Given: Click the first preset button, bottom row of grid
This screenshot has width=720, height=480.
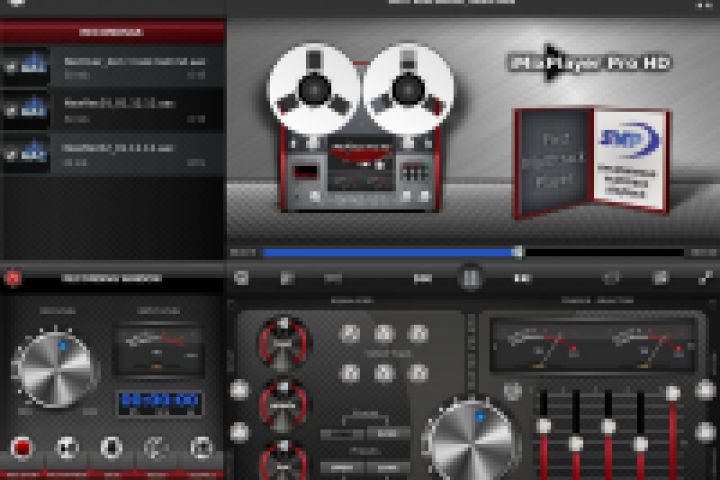Looking at the screenshot, I should pos(350,373).
